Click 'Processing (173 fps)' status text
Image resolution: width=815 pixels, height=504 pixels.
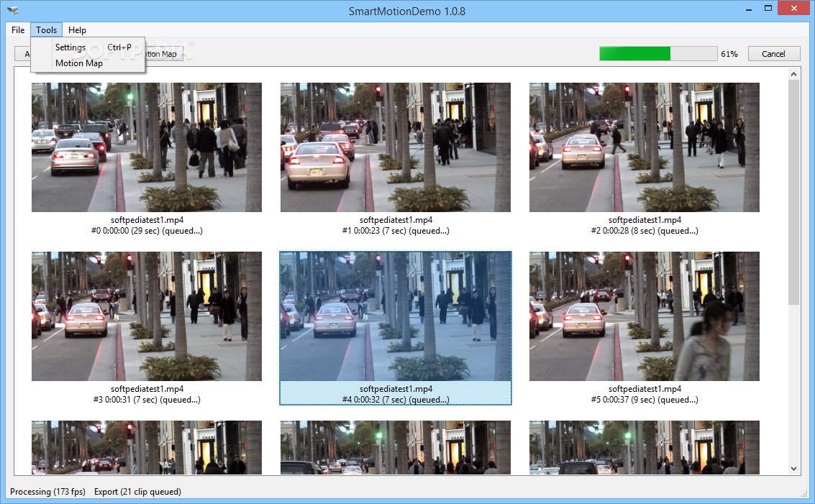(47, 492)
